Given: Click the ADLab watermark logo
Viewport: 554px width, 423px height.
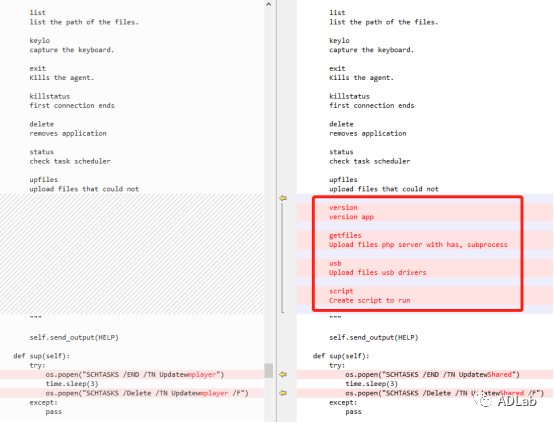Looking at the screenshot, I should 505,400.
